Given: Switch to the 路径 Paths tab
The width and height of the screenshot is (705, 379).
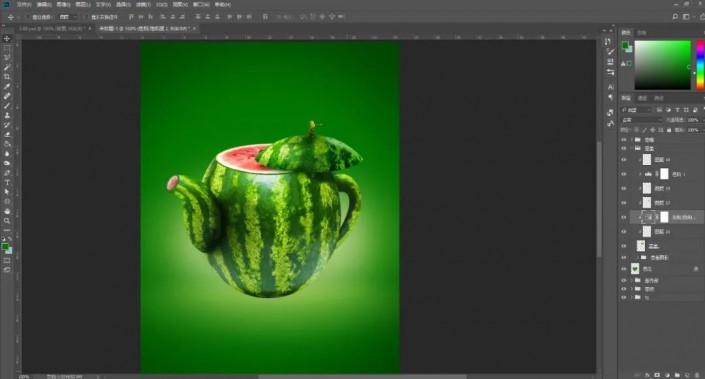Looking at the screenshot, I should 658,98.
